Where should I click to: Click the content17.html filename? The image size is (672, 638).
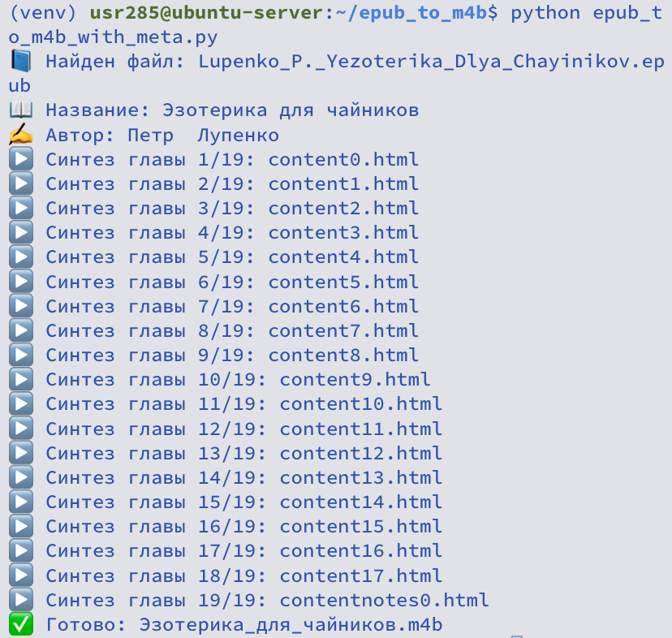(360, 575)
